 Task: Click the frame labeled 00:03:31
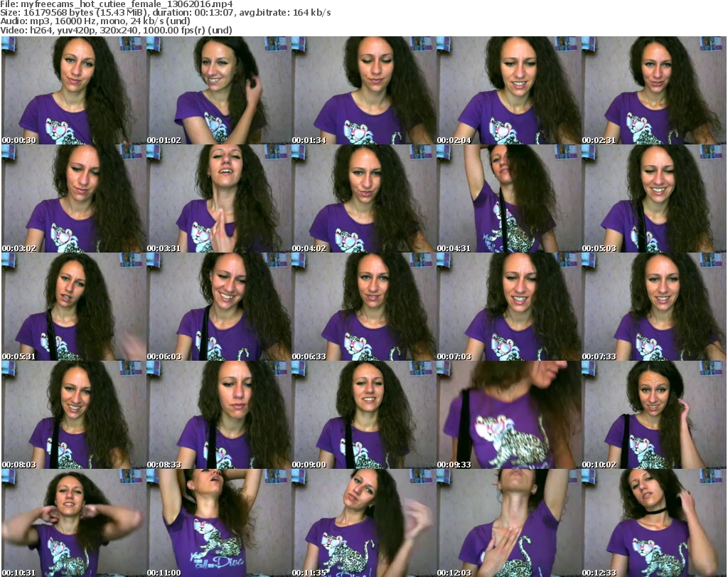click(218, 198)
